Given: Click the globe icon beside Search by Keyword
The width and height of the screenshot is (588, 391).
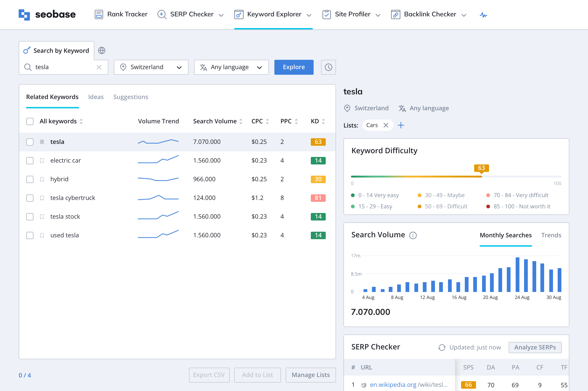Looking at the screenshot, I should 101,51.
